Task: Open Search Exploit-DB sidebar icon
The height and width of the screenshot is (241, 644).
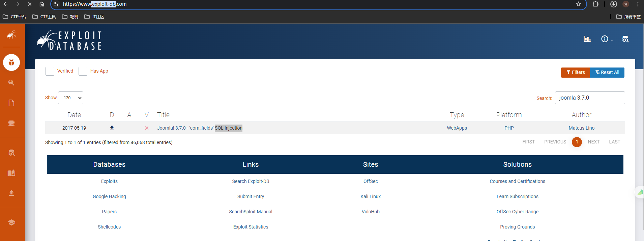Action: (x=11, y=153)
